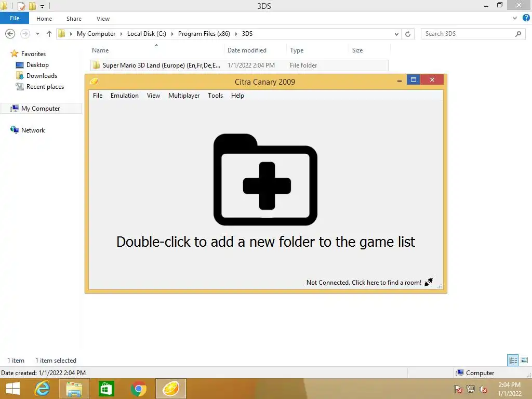
Task: Click the multiplayer connection plug icon
Action: [429, 282]
